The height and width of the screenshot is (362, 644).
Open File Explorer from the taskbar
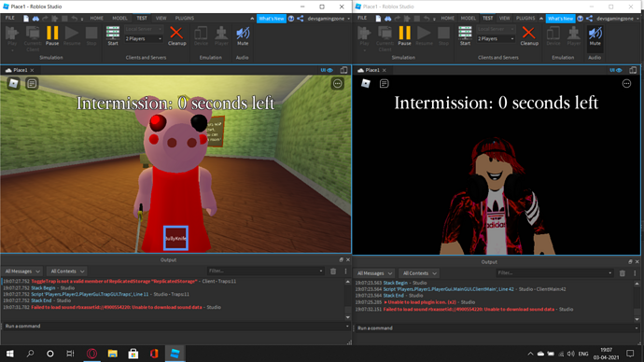pos(113,354)
